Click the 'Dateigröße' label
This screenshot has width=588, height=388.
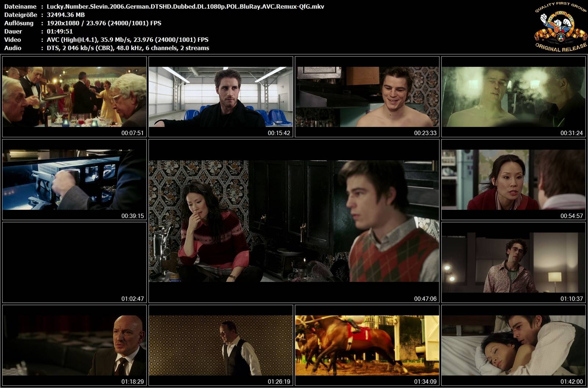pos(21,15)
